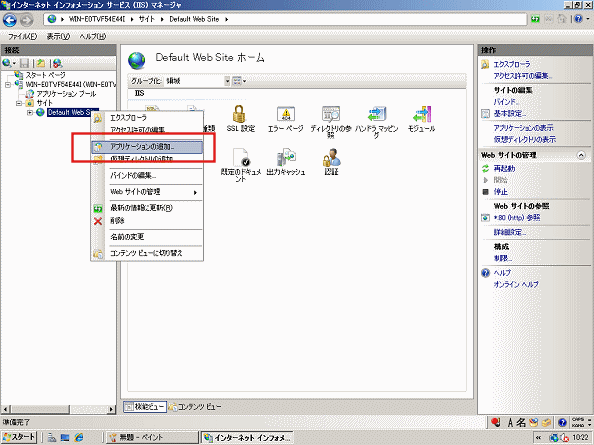The height and width of the screenshot is (445, 594).
Task: Choose バインドの編集 from context menu
Action: click(147, 176)
